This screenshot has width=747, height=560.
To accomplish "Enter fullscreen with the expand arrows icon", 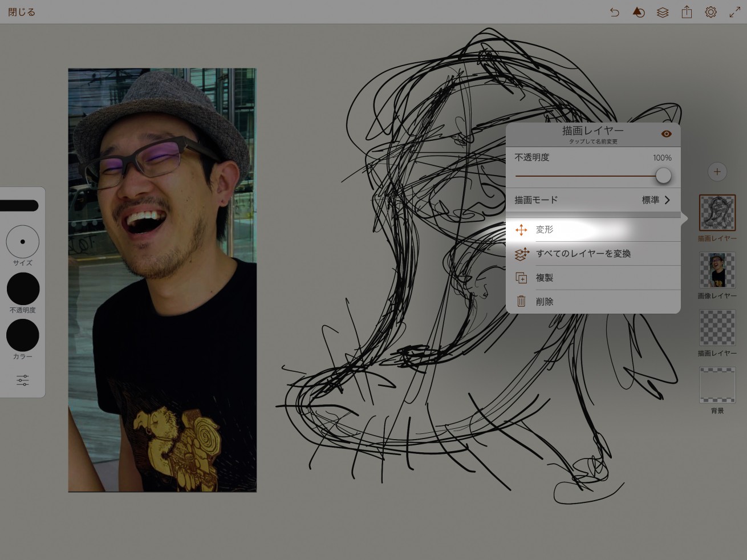I will pos(735,12).
